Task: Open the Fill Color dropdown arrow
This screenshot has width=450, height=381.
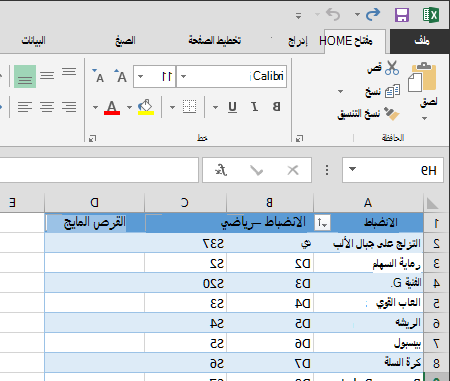Action: [129, 107]
